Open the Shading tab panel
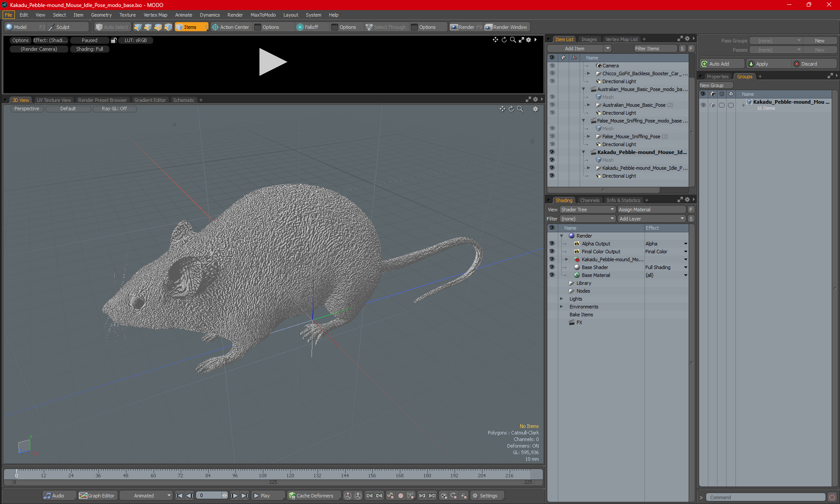 (563, 200)
